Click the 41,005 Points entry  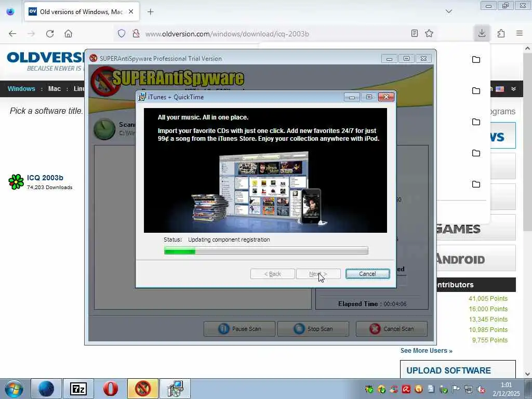488,299
